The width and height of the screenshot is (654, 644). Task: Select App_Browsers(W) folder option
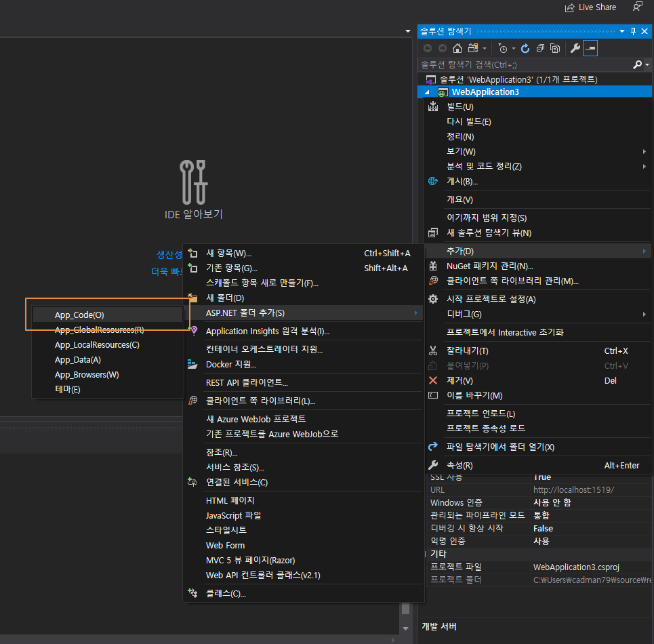(108, 375)
